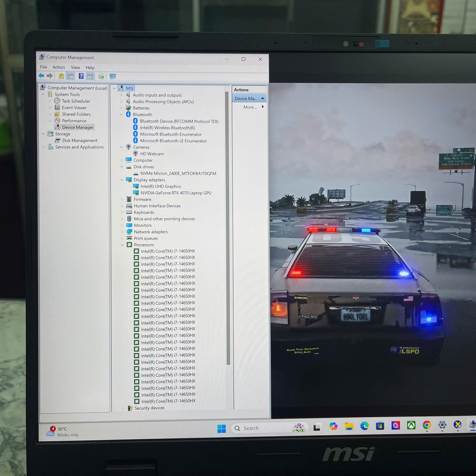
Task: Select Intel(R) Wireless Bluetooth(R) device
Action: (x=167, y=128)
